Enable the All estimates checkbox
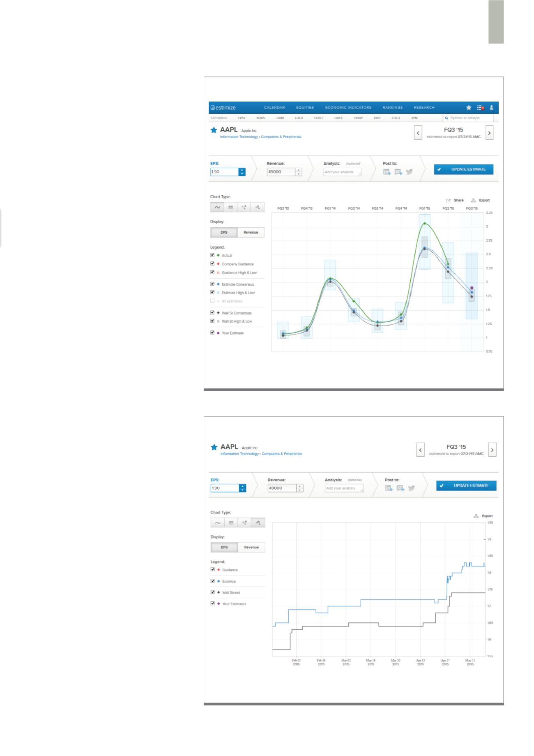This screenshot has width=534, height=756. click(x=212, y=301)
